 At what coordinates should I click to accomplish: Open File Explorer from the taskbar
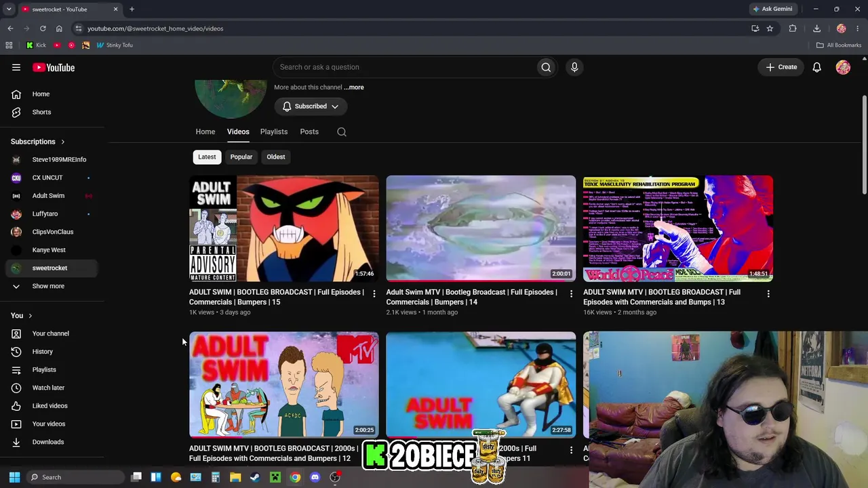tap(235, 477)
